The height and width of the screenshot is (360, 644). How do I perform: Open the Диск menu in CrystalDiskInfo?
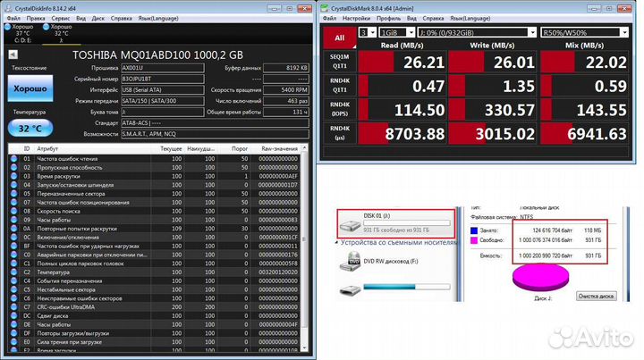coord(97,19)
